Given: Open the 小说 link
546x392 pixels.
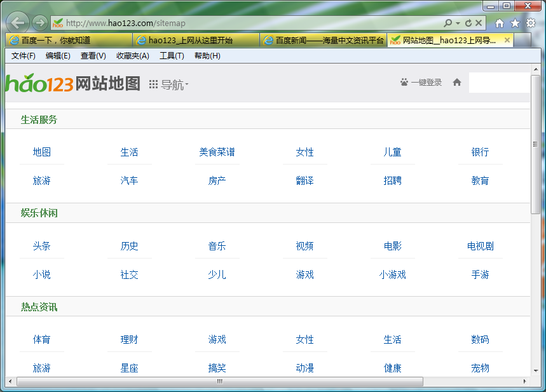Looking at the screenshot, I should 42,274.
